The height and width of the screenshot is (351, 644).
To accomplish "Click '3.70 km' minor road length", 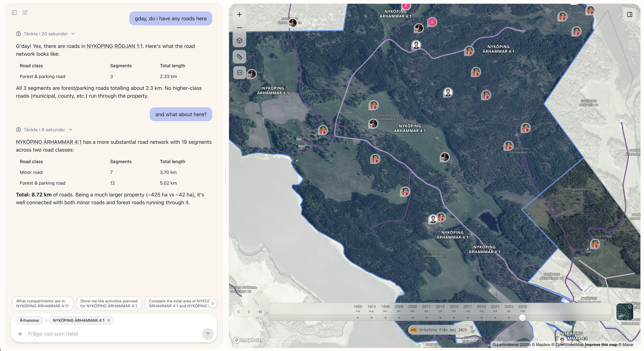I will tap(168, 172).
